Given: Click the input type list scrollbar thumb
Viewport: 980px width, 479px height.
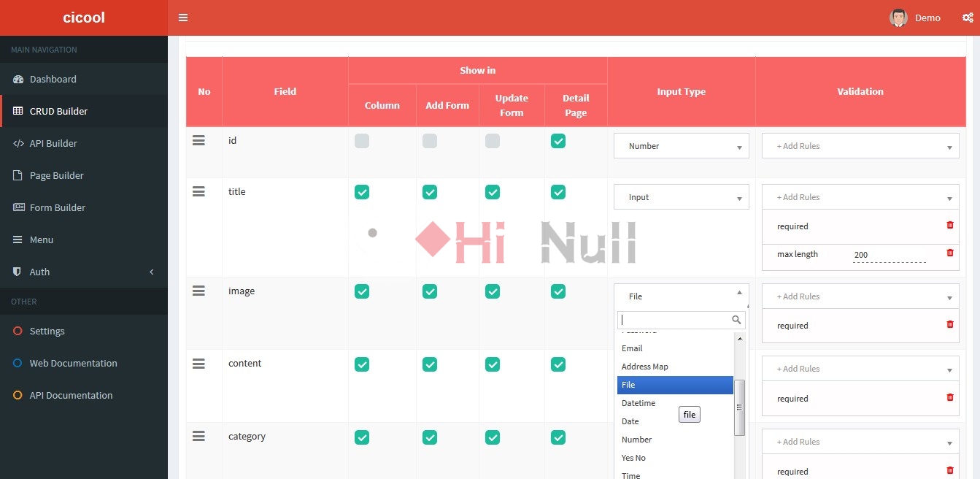Looking at the screenshot, I should click(x=739, y=407).
